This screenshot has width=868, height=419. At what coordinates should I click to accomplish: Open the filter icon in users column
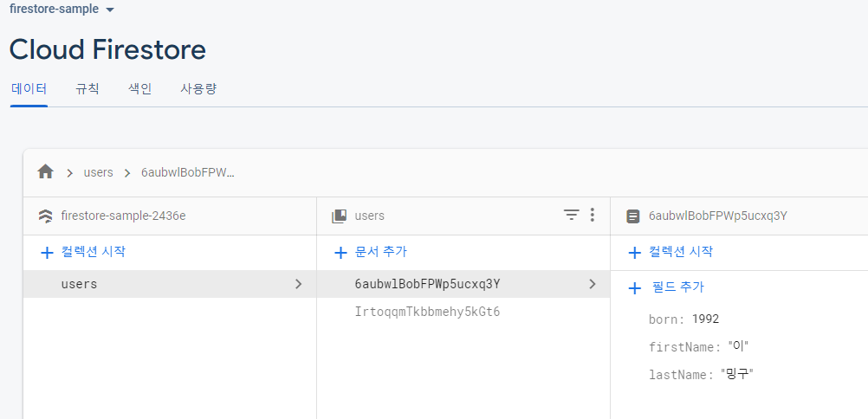pyautogui.click(x=571, y=215)
